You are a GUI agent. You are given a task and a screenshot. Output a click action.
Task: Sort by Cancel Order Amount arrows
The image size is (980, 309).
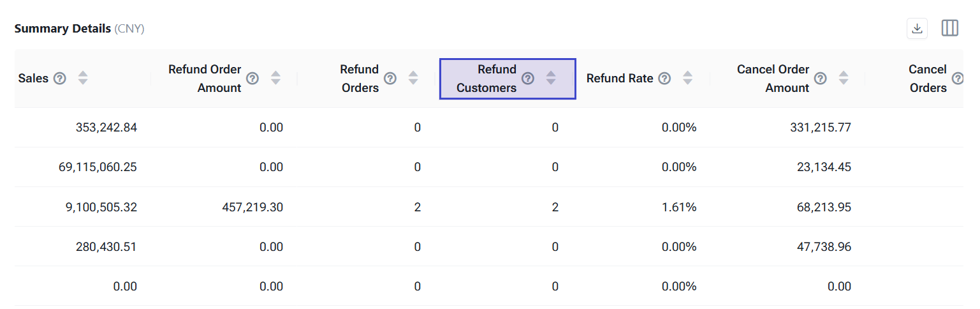tap(844, 79)
